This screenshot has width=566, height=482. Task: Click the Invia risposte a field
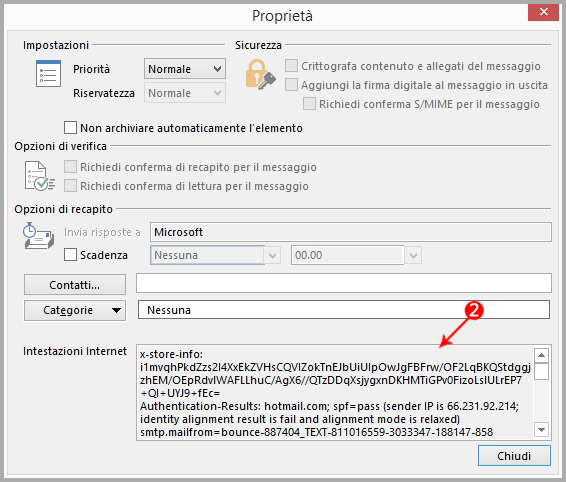pos(351,232)
